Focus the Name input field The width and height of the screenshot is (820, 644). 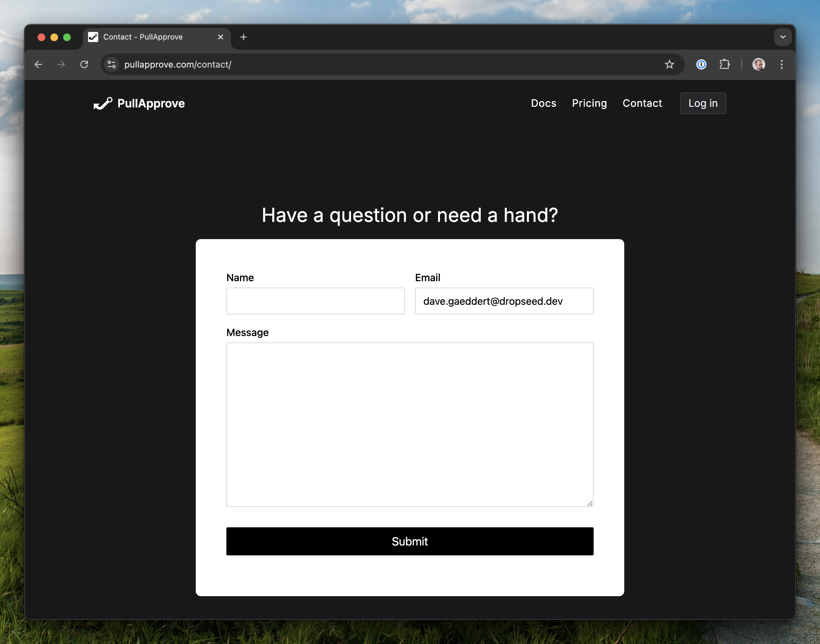[x=315, y=301]
